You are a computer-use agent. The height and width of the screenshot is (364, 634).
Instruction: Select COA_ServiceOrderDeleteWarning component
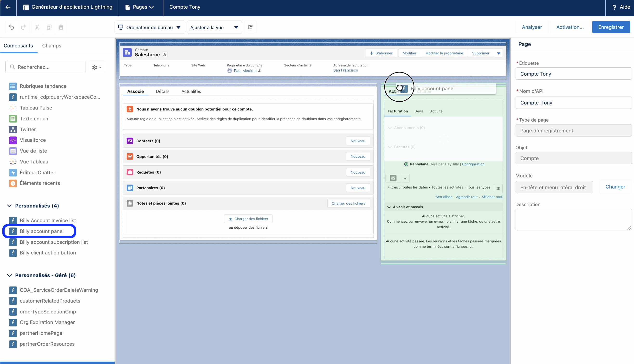(53, 290)
